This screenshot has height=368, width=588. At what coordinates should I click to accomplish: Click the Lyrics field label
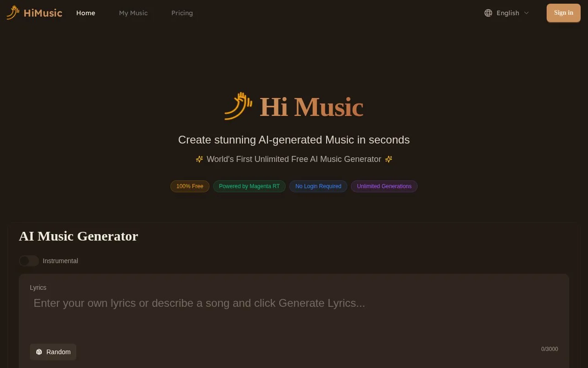[x=38, y=287]
